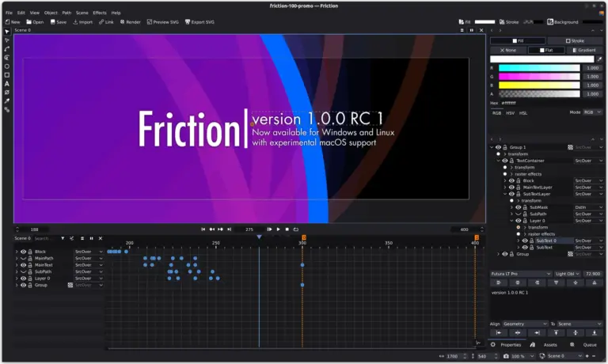Viewport: 608px width, 364px height.
Task: Open the Block layer SrcOver blend dropdown
Action: tap(89, 252)
